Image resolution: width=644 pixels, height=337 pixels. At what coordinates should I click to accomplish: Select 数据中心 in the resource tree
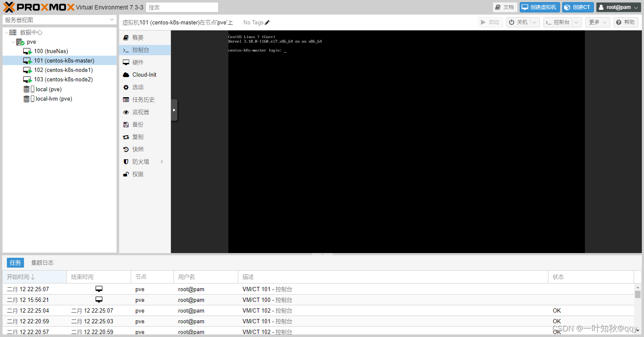(x=31, y=33)
